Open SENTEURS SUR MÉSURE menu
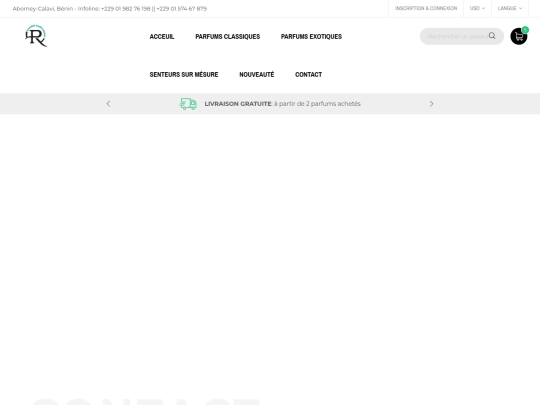Image resolution: width=540 pixels, height=405 pixels. (184, 74)
